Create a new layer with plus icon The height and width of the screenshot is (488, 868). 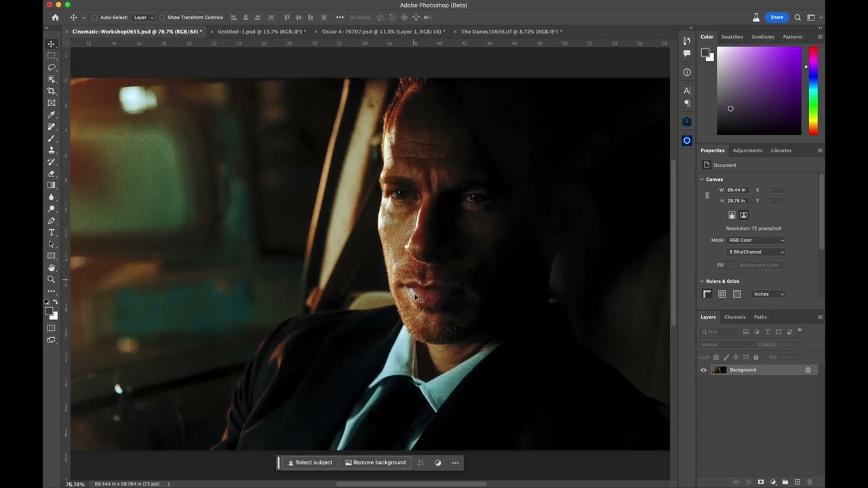pos(797,482)
